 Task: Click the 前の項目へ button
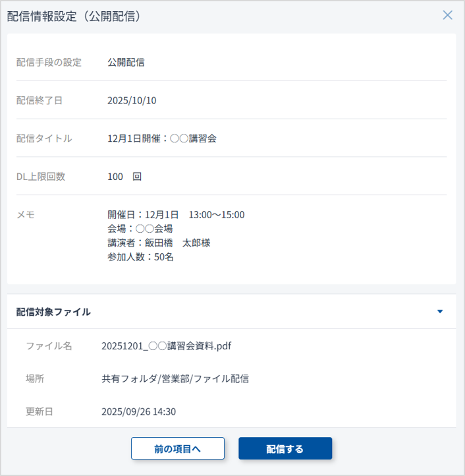pyautogui.click(x=178, y=448)
